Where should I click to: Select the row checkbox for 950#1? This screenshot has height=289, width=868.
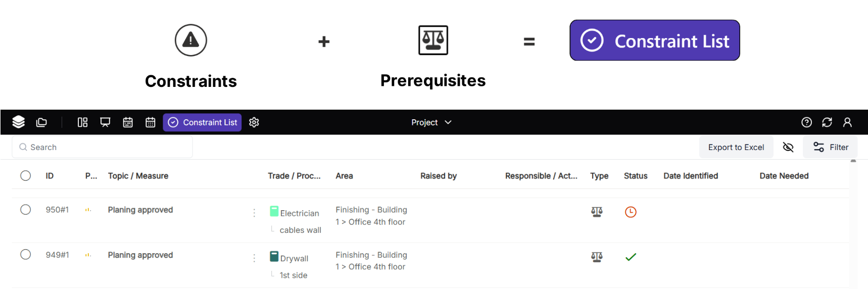click(x=26, y=210)
